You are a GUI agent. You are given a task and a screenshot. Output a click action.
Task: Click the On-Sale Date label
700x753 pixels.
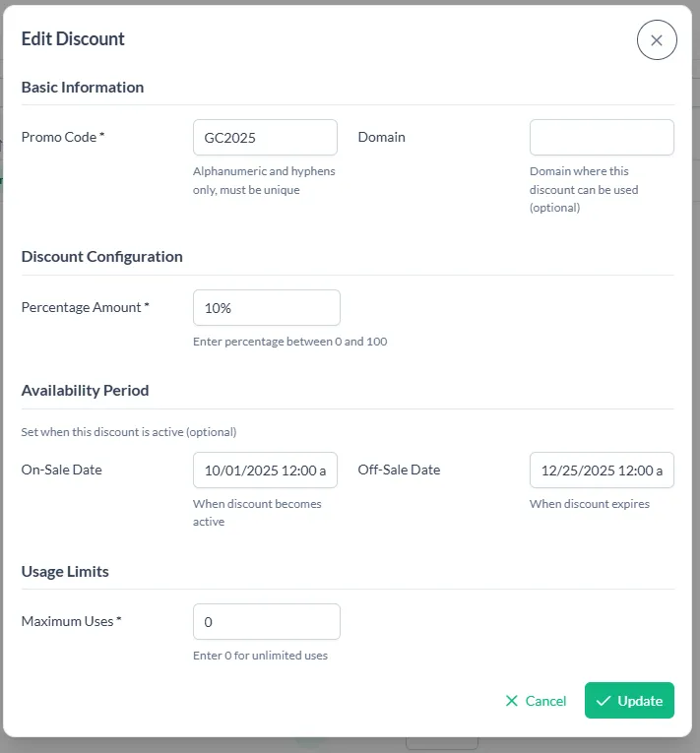point(61,470)
